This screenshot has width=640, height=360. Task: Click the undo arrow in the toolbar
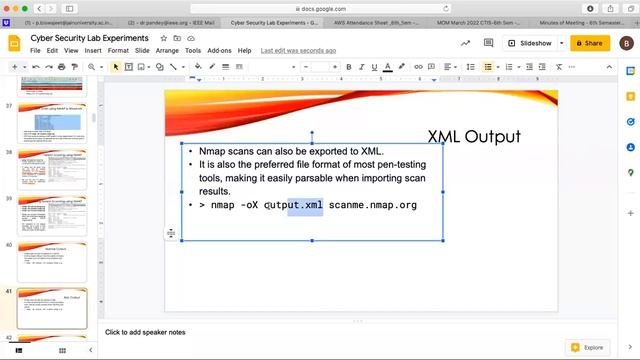point(36,67)
